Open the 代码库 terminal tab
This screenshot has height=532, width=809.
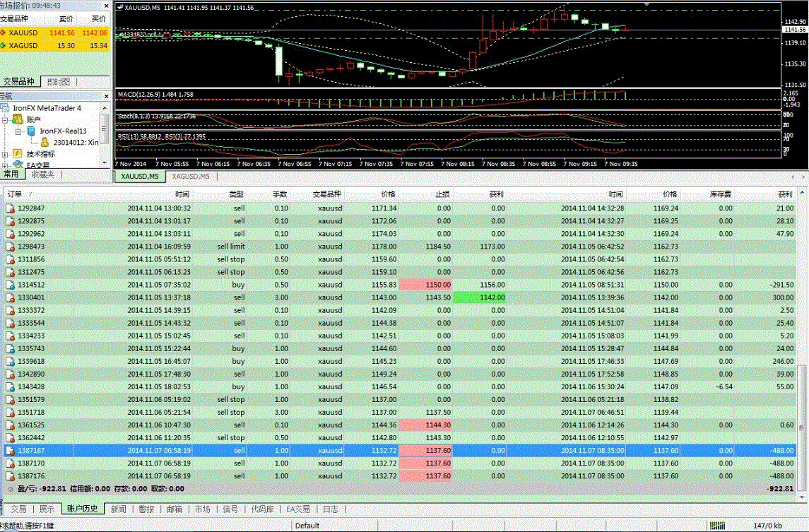tap(262, 509)
